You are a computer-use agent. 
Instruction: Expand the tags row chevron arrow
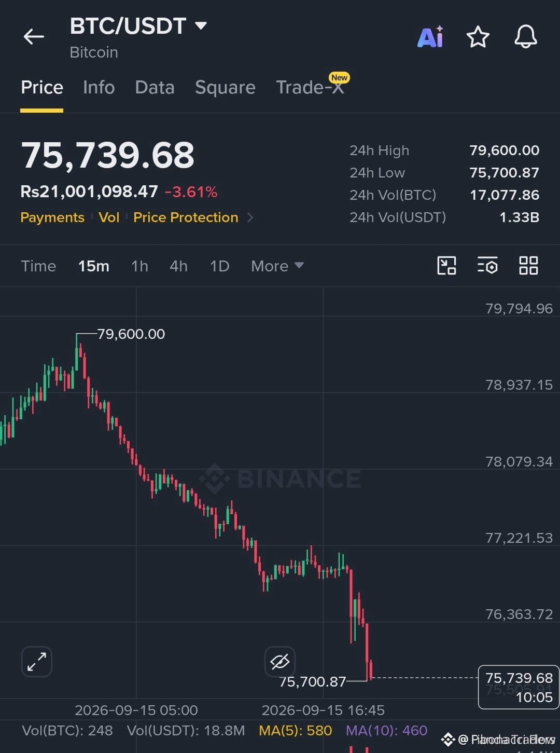pos(250,217)
